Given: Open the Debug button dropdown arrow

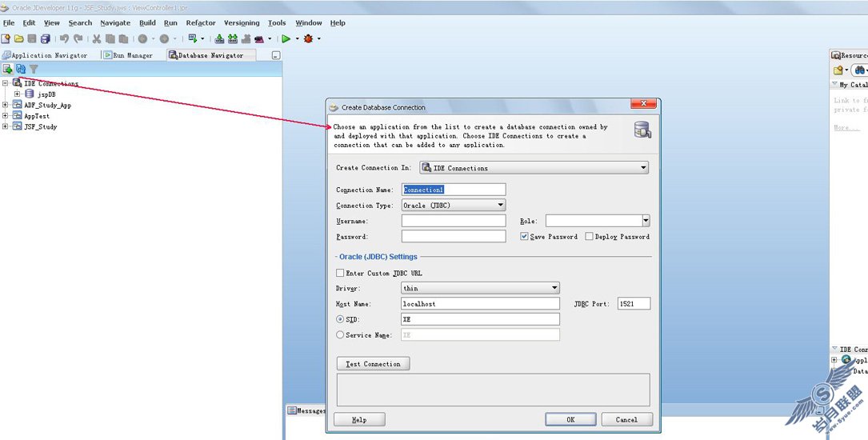Looking at the screenshot, I should click(x=319, y=38).
